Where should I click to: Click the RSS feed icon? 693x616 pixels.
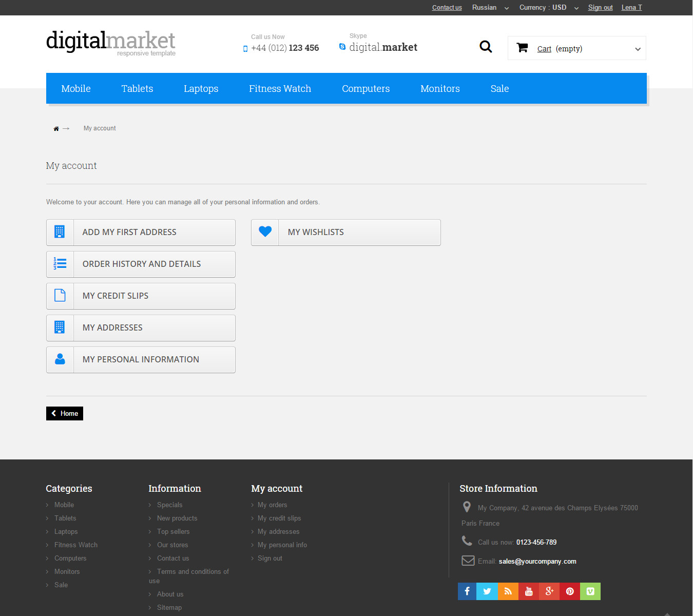508,591
